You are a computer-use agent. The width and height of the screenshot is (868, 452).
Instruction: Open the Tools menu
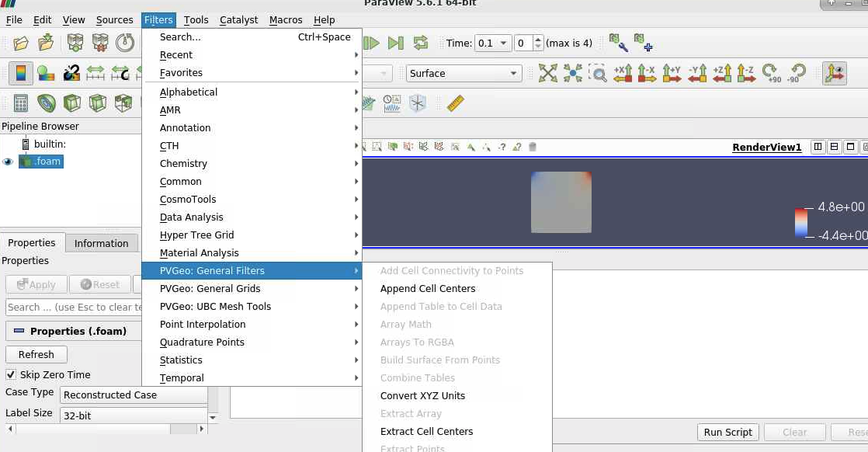click(196, 20)
